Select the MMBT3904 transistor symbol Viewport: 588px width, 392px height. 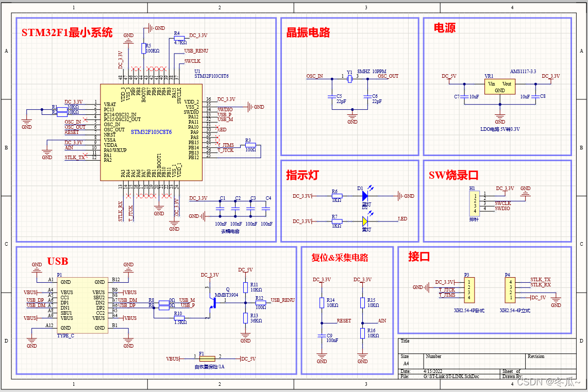pos(214,302)
